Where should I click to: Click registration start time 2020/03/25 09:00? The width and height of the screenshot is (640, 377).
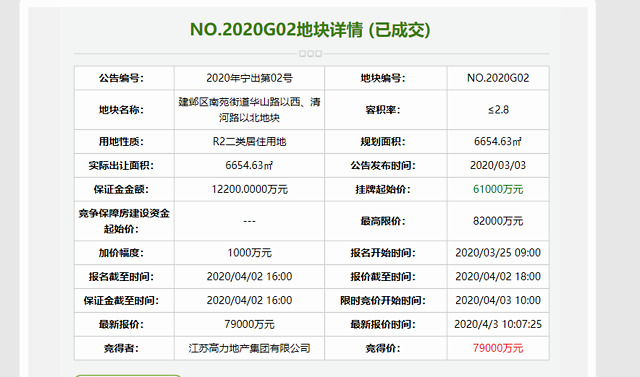point(498,253)
